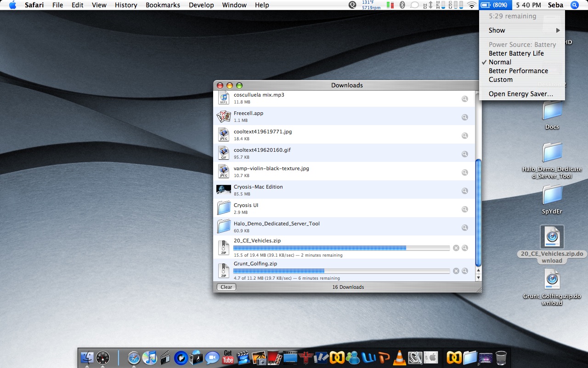
Task: Reveal Freecell.app in Finder via magnifier
Action: pyautogui.click(x=465, y=117)
